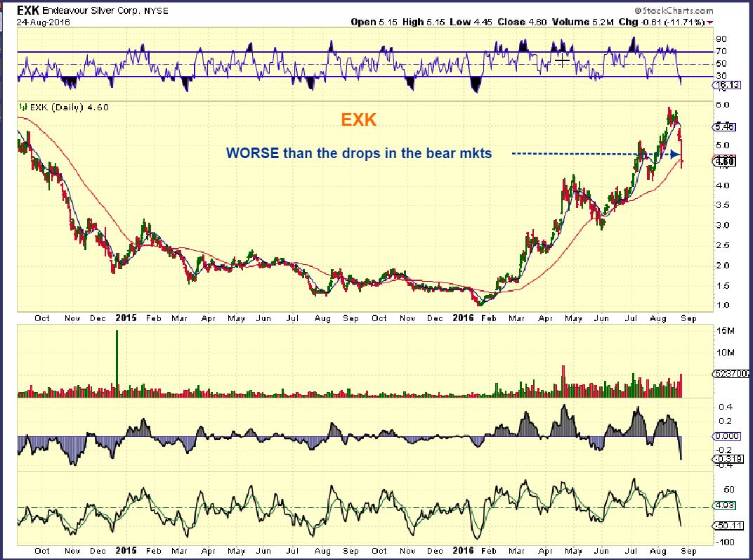Click the -100 label on the bottom oscillator scale
Viewport: 753px width, 560px height.
[725, 542]
